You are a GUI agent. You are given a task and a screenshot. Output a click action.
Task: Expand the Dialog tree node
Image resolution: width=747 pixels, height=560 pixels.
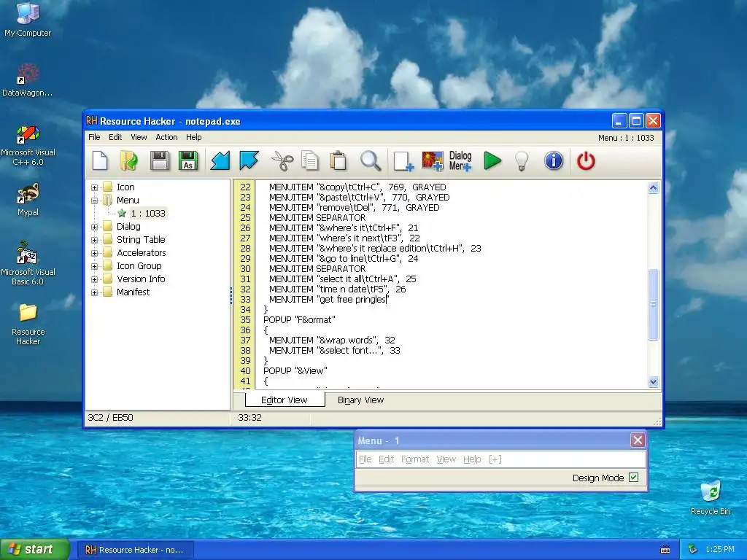tap(94, 227)
